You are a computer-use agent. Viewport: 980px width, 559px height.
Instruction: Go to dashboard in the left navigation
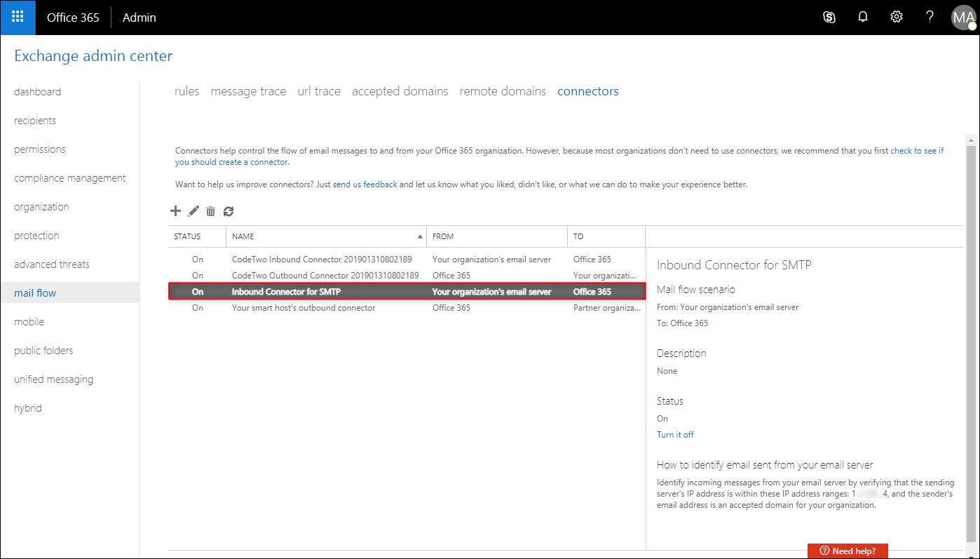(x=37, y=92)
